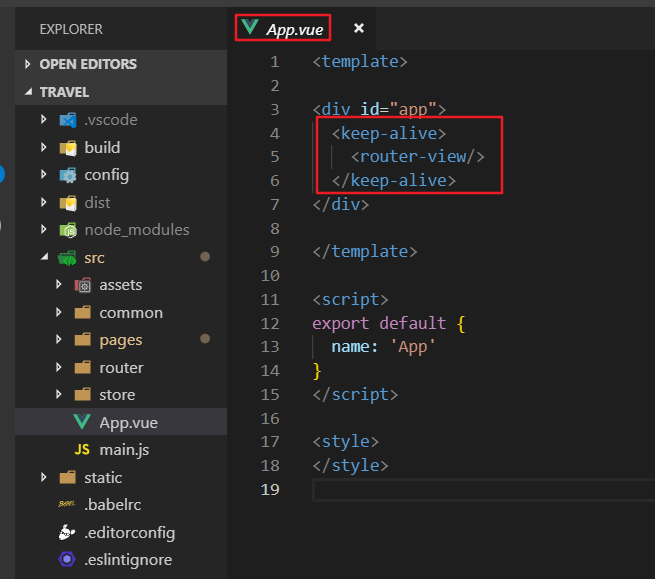Expand the node_modules folder arrow
This screenshot has height=579, width=655.
click(x=43, y=229)
